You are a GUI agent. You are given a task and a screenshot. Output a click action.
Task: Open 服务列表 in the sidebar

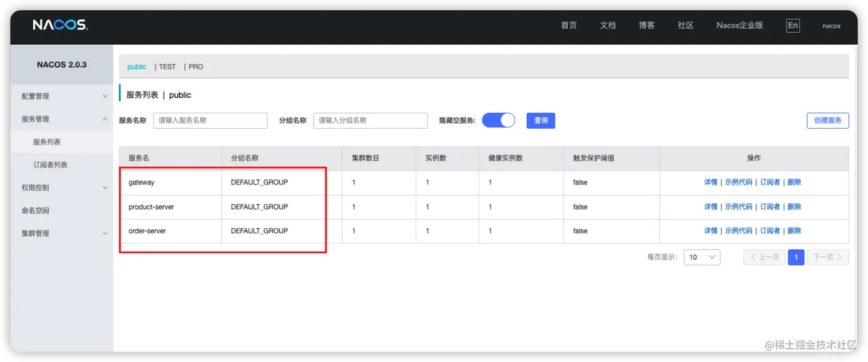47,142
